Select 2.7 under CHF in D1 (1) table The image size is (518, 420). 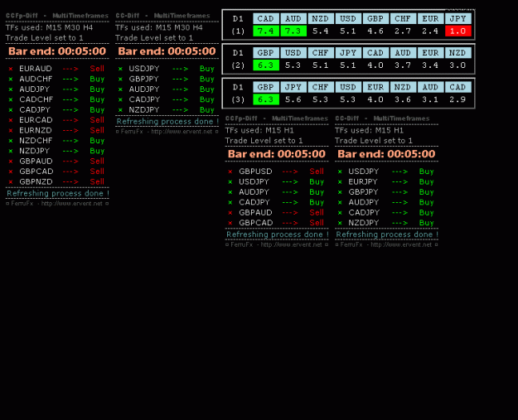[403, 31]
